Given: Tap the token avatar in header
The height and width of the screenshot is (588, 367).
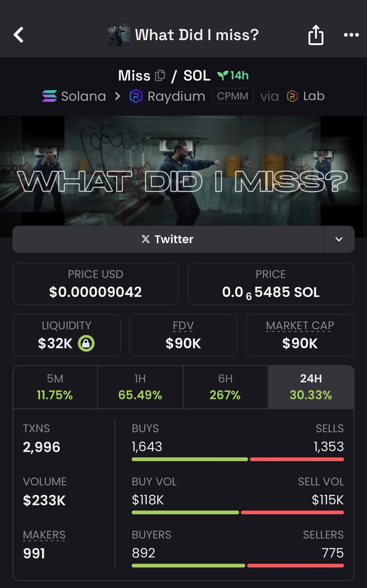Looking at the screenshot, I should [x=119, y=35].
